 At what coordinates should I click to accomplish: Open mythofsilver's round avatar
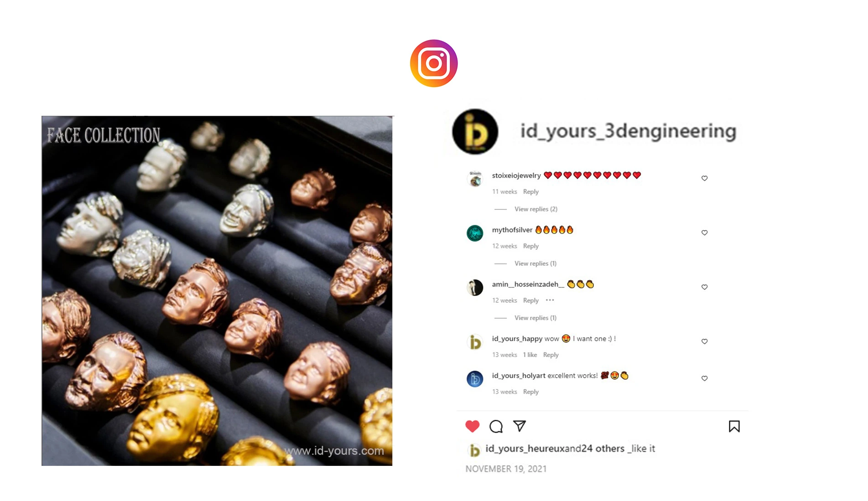(x=475, y=233)
